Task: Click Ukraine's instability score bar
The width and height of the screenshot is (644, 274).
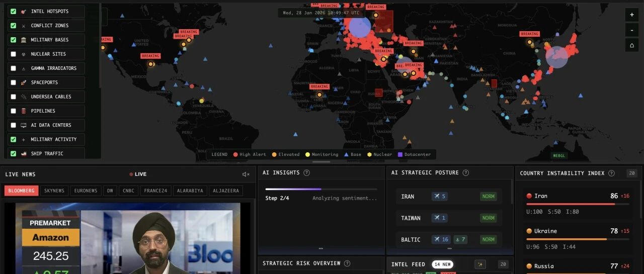Action: (578, 239)
